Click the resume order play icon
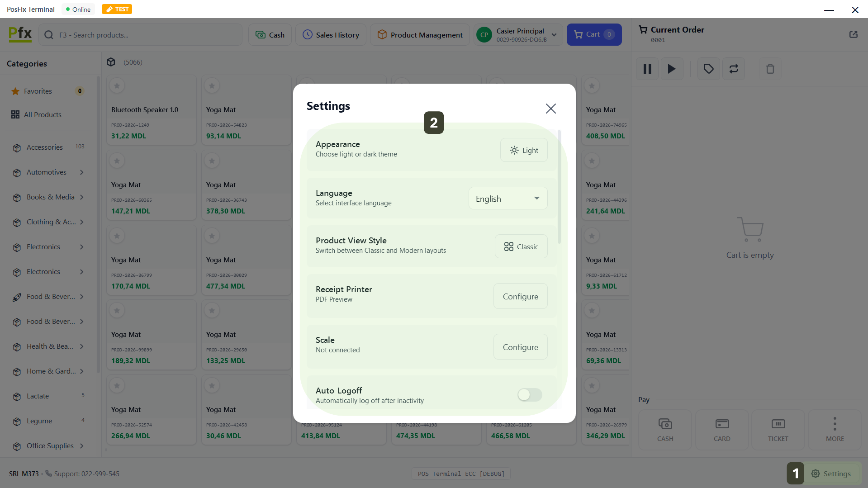 pyautogui.click(x=672, y=69)
